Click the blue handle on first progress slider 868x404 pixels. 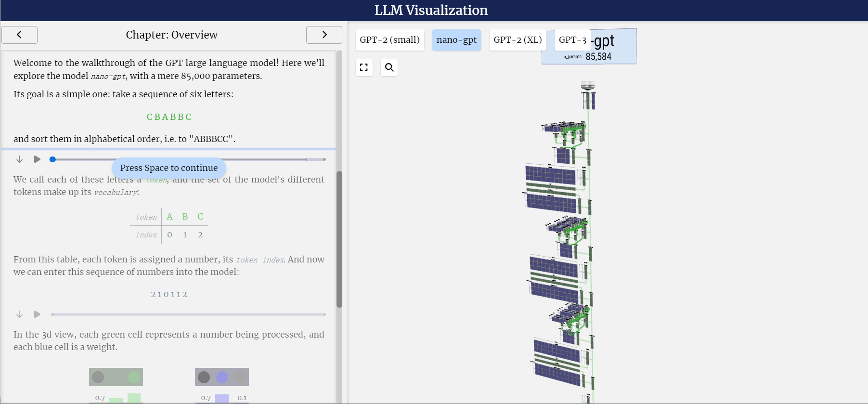[52, 159]
